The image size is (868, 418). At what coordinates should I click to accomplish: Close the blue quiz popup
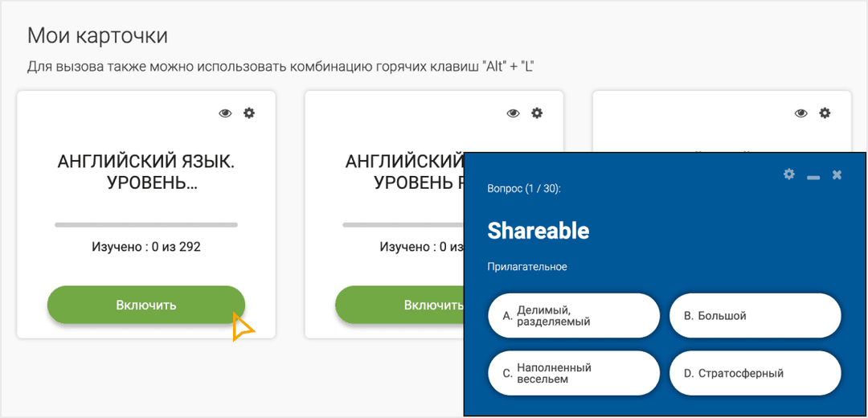(x=837, y=174)
